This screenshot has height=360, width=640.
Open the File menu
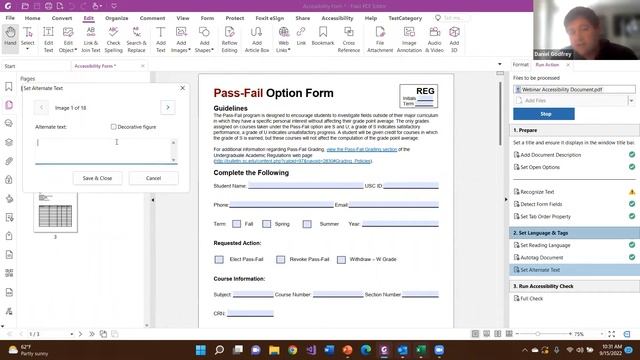10,18
